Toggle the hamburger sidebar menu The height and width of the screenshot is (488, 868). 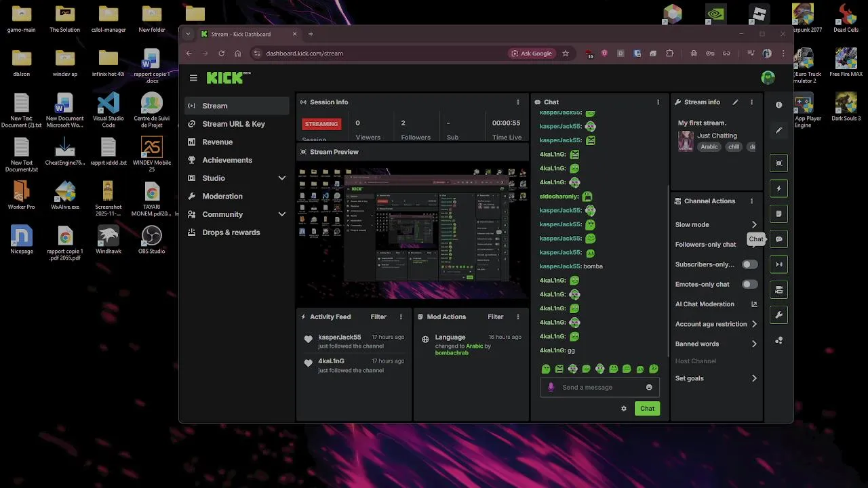coord(193,78)
